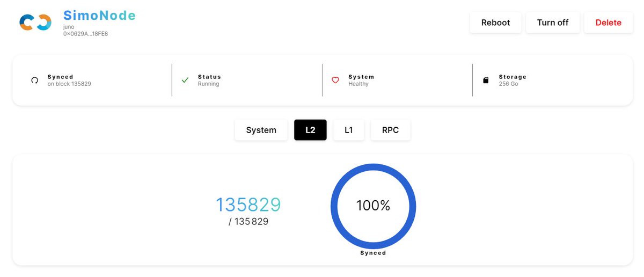
Task: Select the L2 tab
Action: (x=310, y=130)
